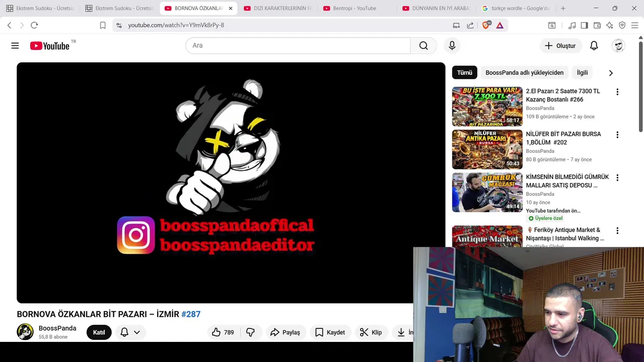Go to the YouTube home logo

[49, 46]
